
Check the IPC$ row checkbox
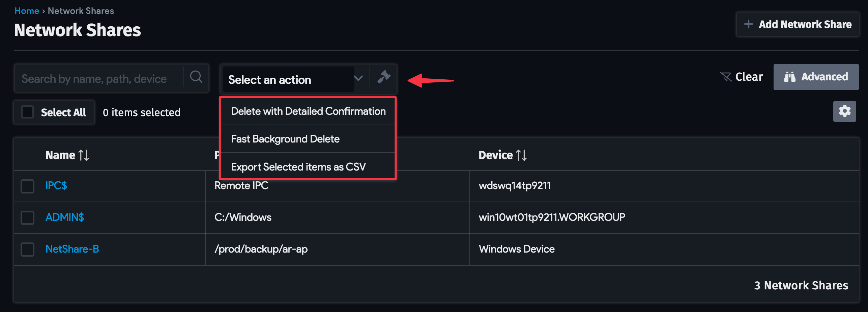coord(27,186)
